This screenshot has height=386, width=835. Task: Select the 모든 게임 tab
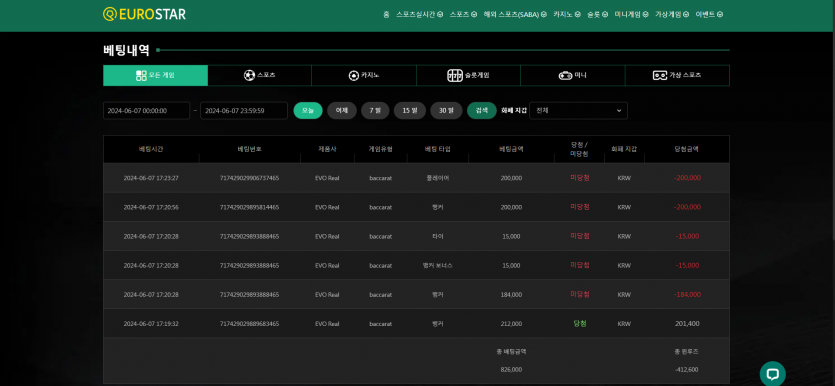point(155,76)
